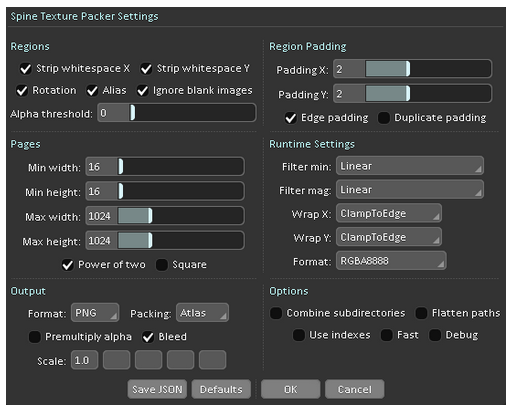516x414 pixels.
Task: Uncheck Power of two
Action: coord(67,265)
